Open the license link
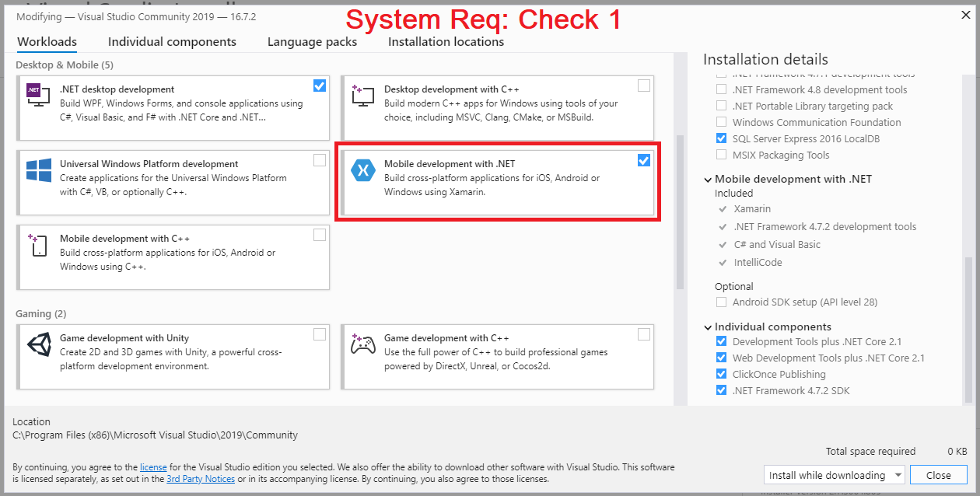This screenshot has height=496, width=980. pyautogui.click(x=153, y=467)
